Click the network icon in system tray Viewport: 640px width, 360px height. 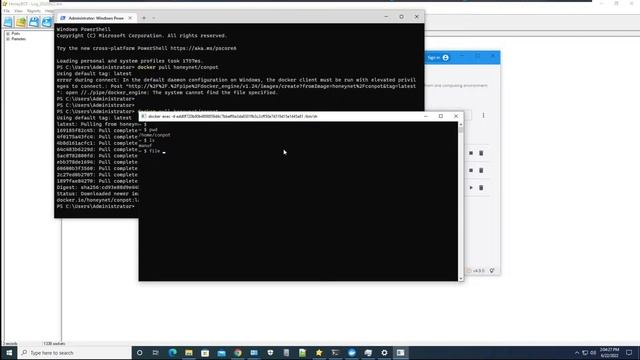pos(585,353)
